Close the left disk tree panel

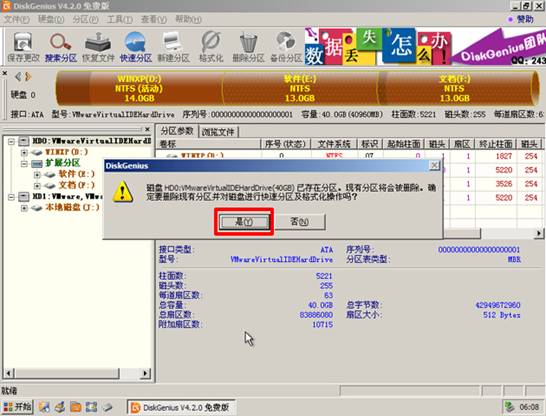point(147,129)
